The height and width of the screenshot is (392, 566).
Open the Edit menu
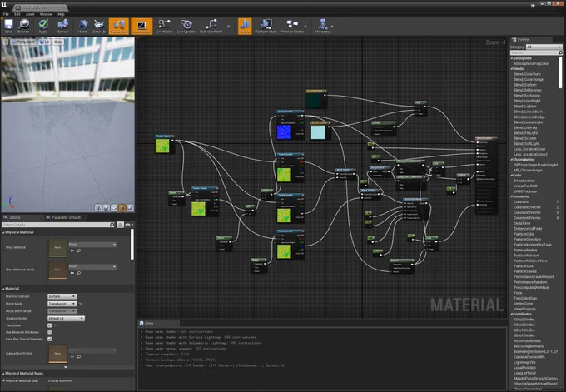click(17, 14)
